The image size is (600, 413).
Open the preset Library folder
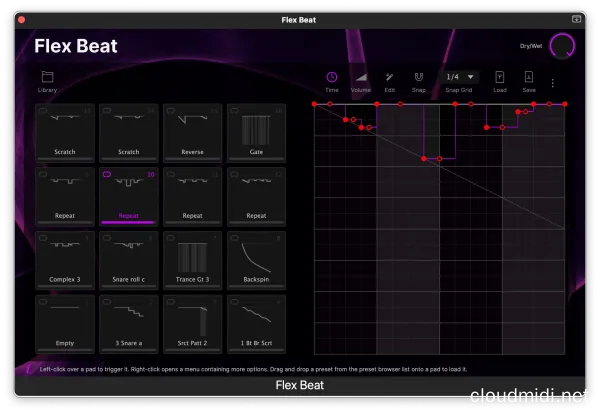click(47, 77)
